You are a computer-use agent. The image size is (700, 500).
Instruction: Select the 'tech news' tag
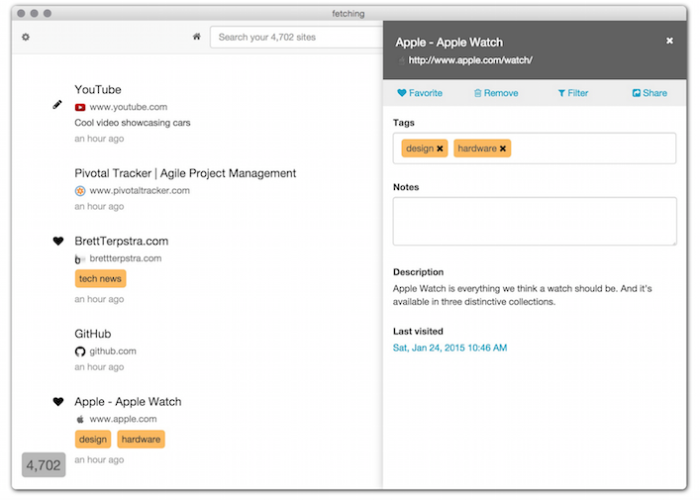click(100, 279)
